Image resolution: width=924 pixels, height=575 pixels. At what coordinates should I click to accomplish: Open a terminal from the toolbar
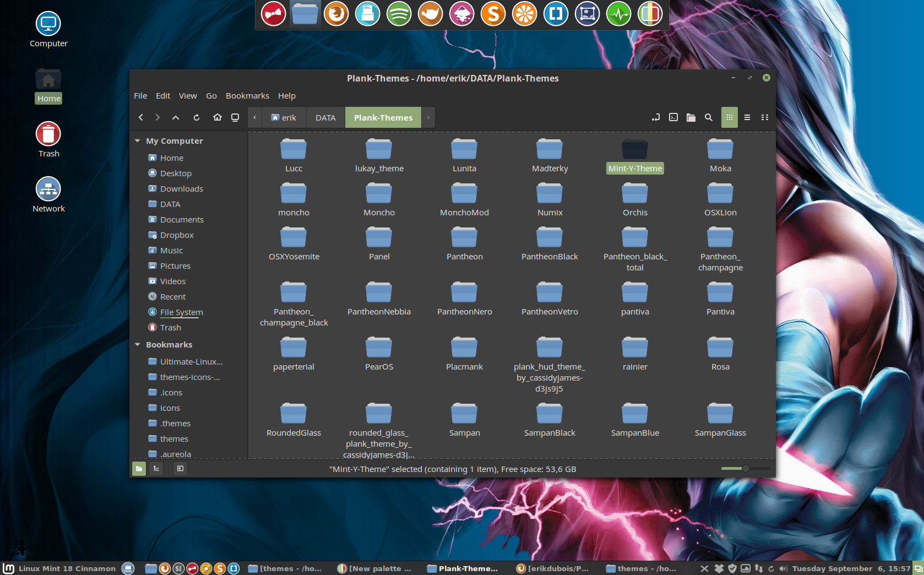[x=673, y=117]
